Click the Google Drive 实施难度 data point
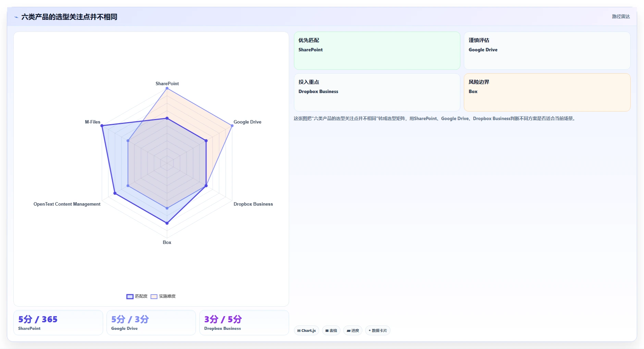Viewport: 644px width, 349px height. 232,126
